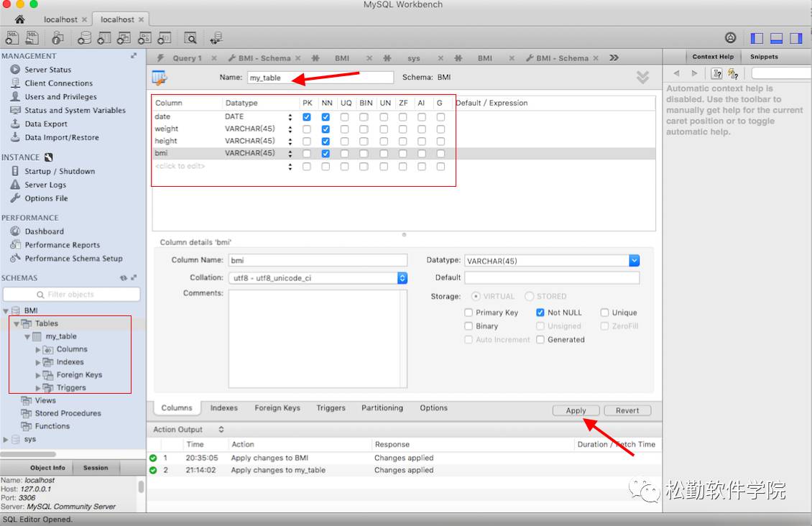Create a new SQL tab icon
Screen dimensions: 812x526
click(11, 38)
